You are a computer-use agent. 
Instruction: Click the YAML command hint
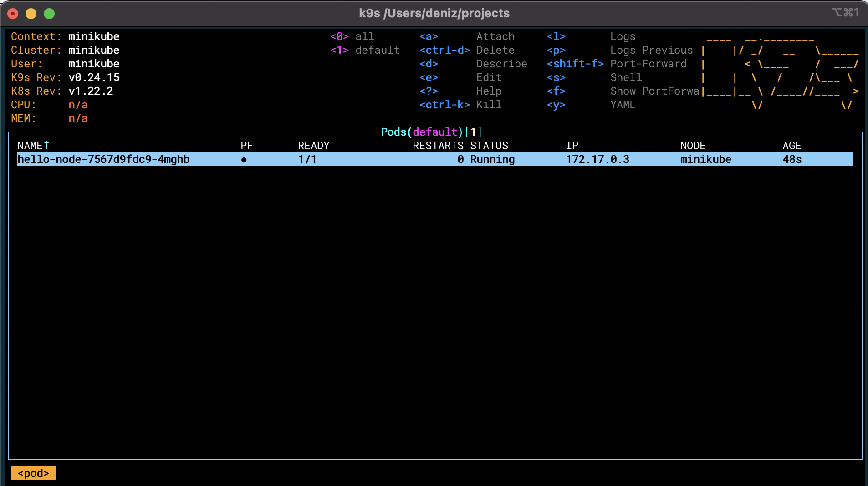pyautogui.click(x=623, y=105)
